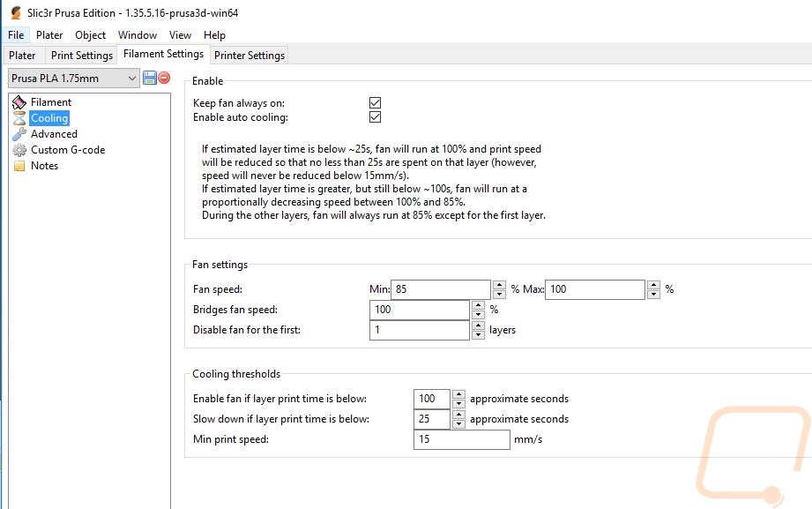
Task: Switch to the Plater tab
Action: pos(22,55)
